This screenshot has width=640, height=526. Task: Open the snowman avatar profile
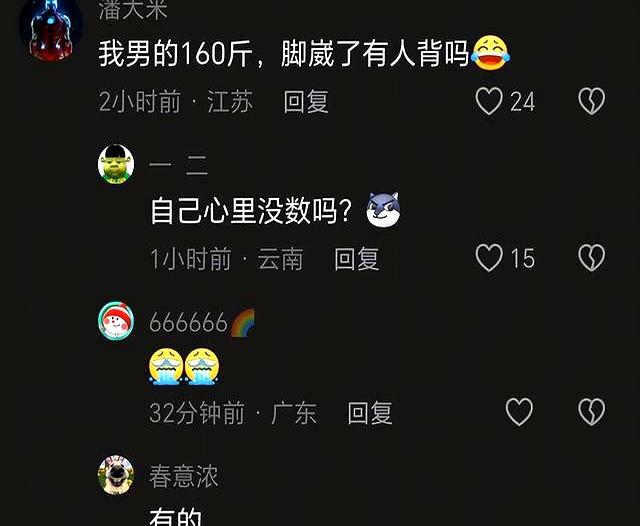pyautogui.click(x=116, y=321)
